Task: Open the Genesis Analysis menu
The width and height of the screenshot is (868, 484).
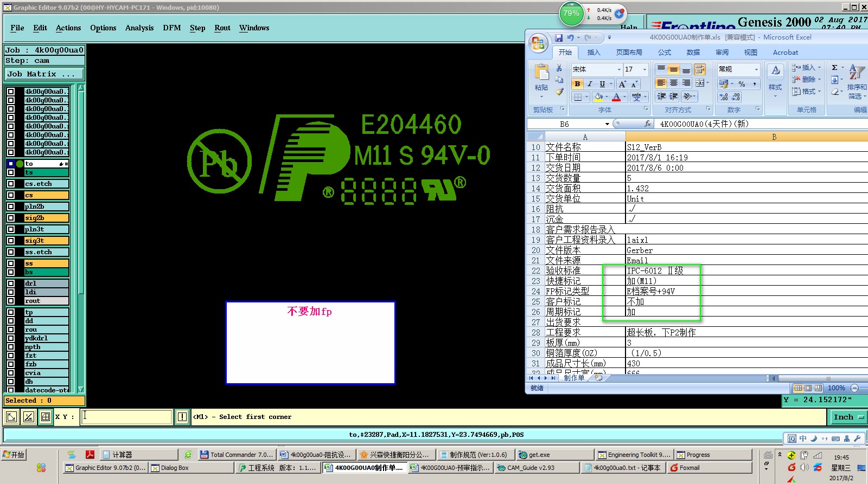Action: pyautogui.click(x=139, y=28)
